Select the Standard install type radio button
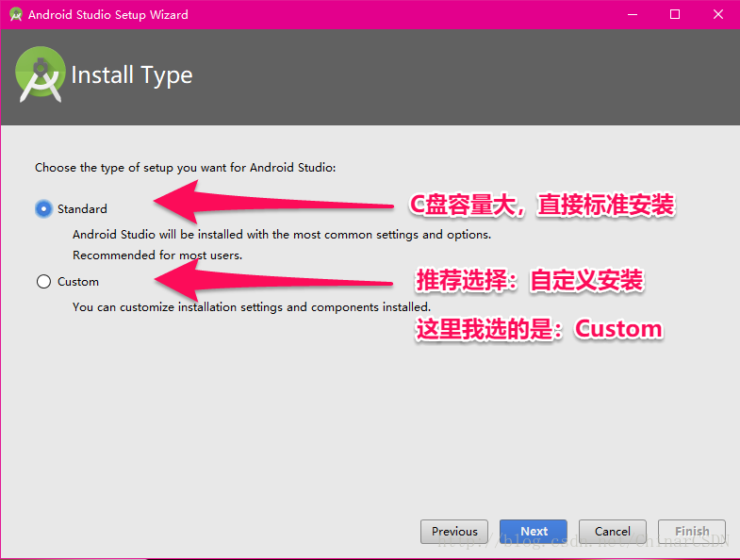This screenshot has width=740, height=560. tap(43, 208)
